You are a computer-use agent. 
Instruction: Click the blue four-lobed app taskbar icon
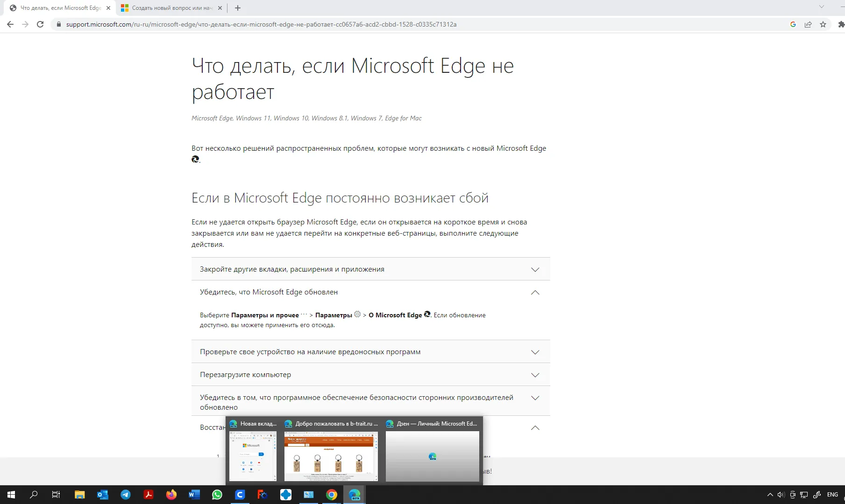coord(286,495)
